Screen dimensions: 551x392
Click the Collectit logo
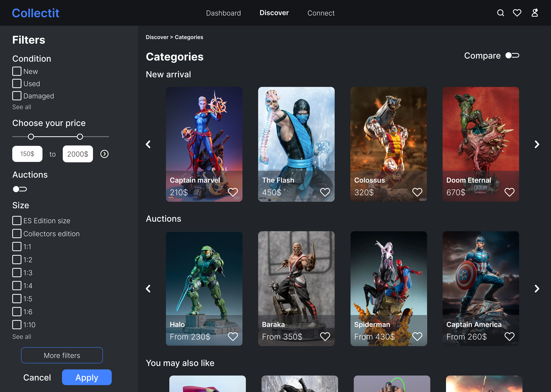(x=36, y=13)
